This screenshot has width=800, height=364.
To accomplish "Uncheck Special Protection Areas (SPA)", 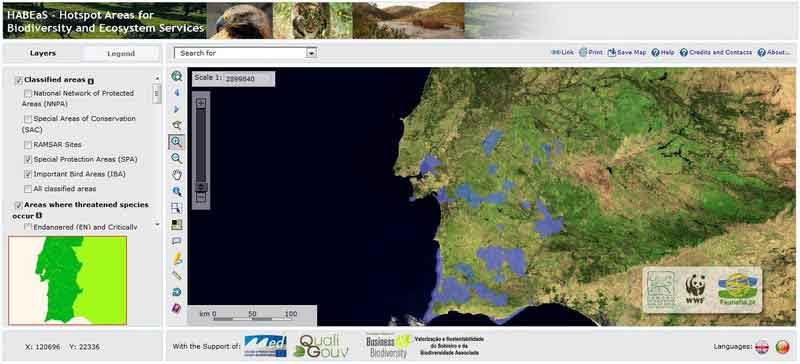I will [28, 160].
